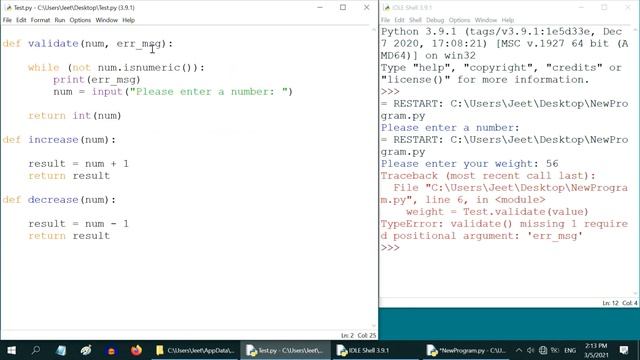This screenshot has width=640, height=360.
Task: Click 'TypeError: validate() missing' line in shell
Action: click(504, 224)
